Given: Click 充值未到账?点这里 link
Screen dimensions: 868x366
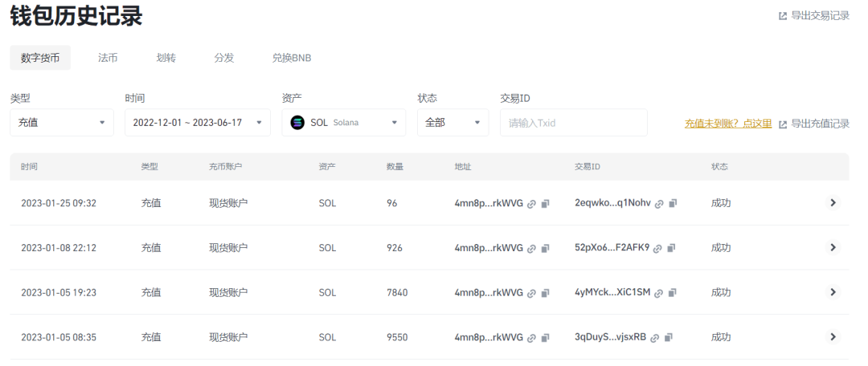Looking at the screenshot, I should click(x=728, y=124).
